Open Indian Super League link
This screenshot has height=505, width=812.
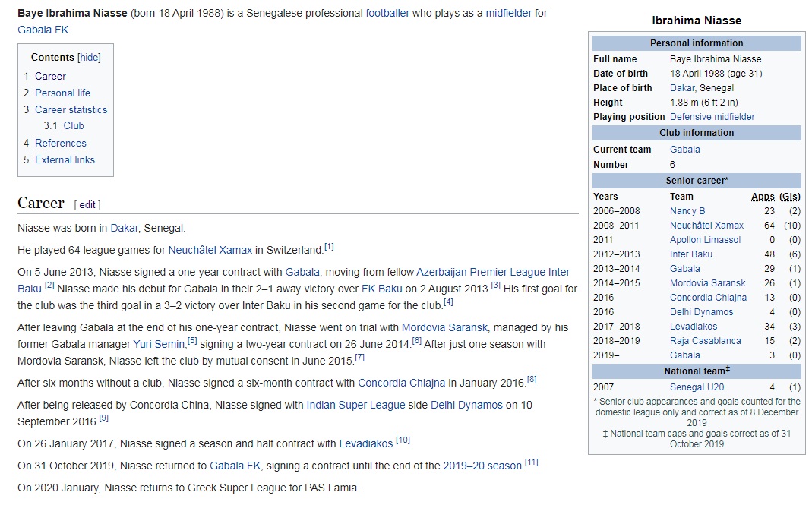(x=355, y=405)
